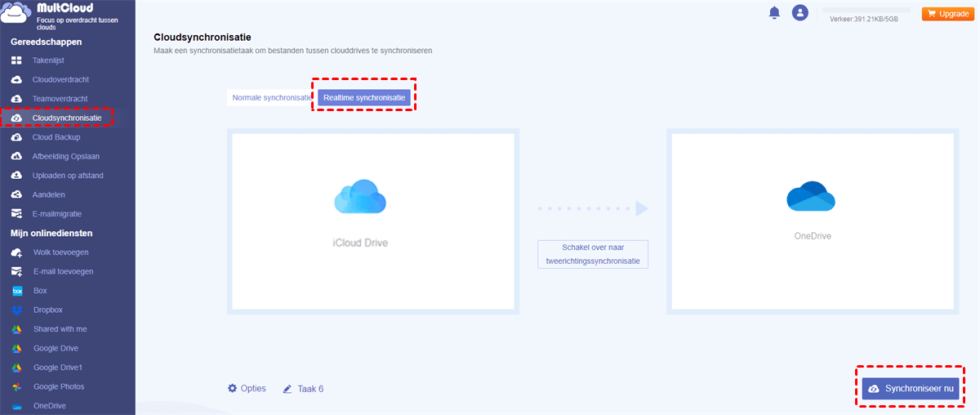
Task: Open Google Photos in sidebar
Action: click(x=59, y=386)
